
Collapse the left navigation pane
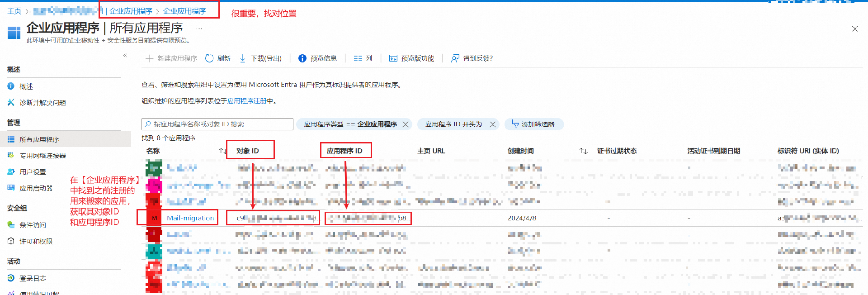pos(125,56)
